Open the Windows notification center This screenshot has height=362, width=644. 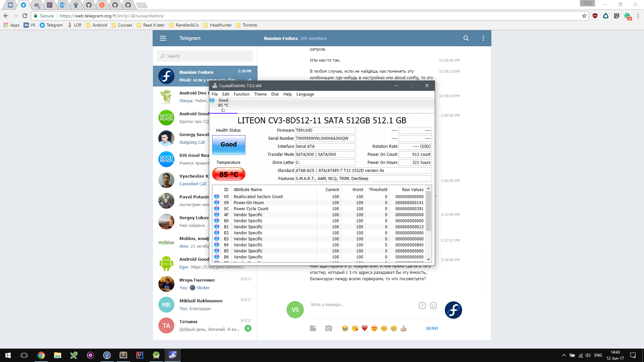coord(633,355)
